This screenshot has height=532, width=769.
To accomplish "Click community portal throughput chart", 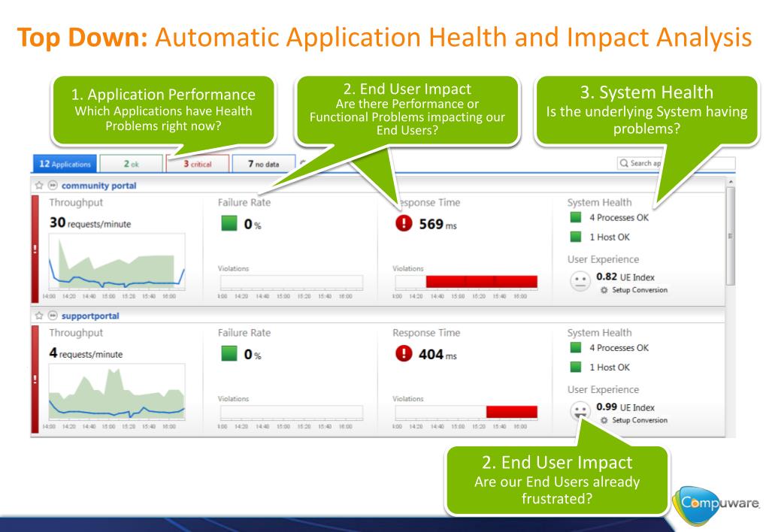I will [117, 261].
